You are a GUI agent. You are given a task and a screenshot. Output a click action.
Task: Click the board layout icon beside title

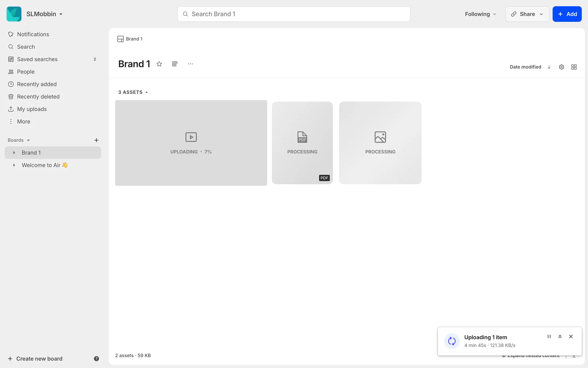click(x=175, y=64)
